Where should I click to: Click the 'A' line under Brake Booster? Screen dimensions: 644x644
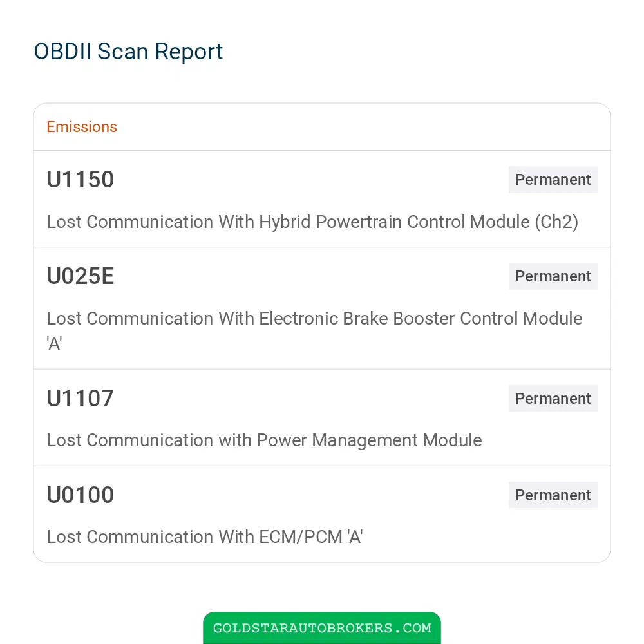click(x=54, y=343)
